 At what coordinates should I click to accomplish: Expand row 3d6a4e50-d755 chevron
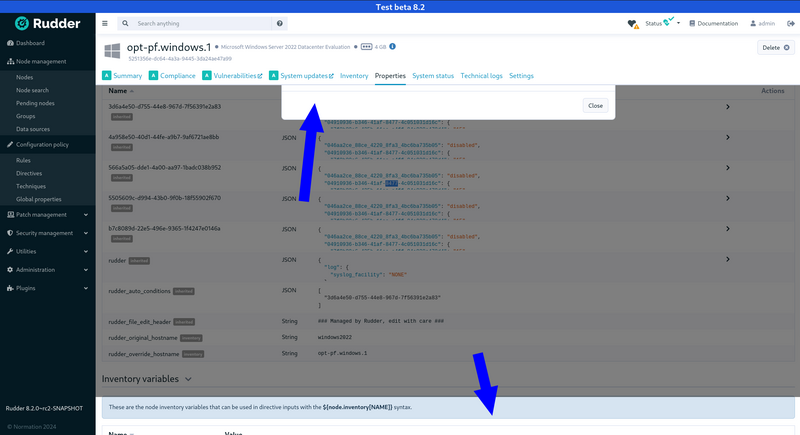coord(728,107)
